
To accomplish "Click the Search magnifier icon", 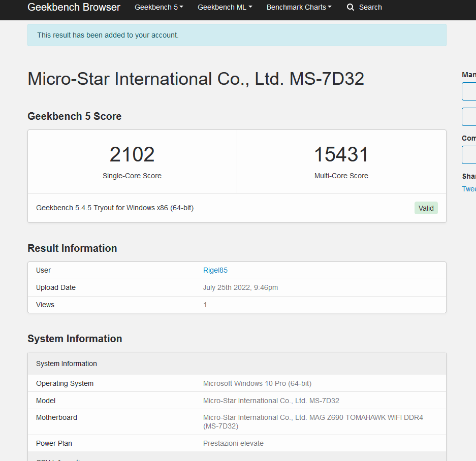I will (x=351, y=7).
